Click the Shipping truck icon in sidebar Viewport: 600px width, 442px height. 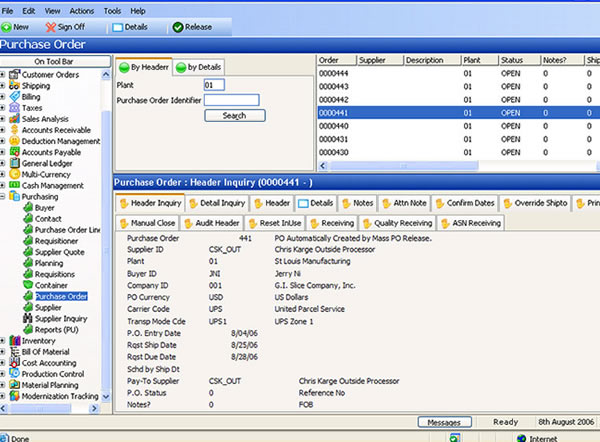(x=14, y=85)
